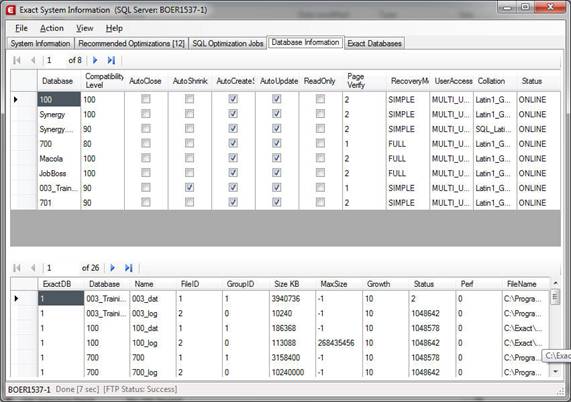Go to previous record in database navigator
The height and width of the screenshot is (402, 571).
pos(33,60)
